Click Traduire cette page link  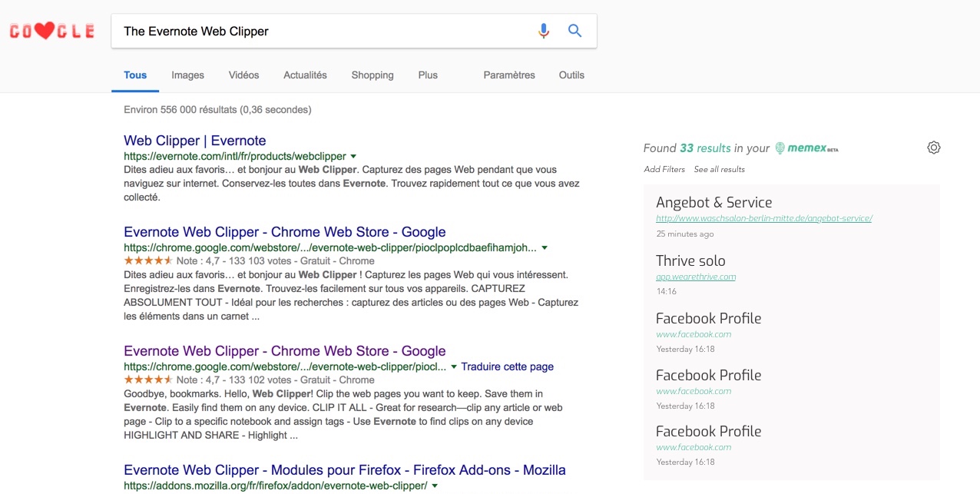508,366
